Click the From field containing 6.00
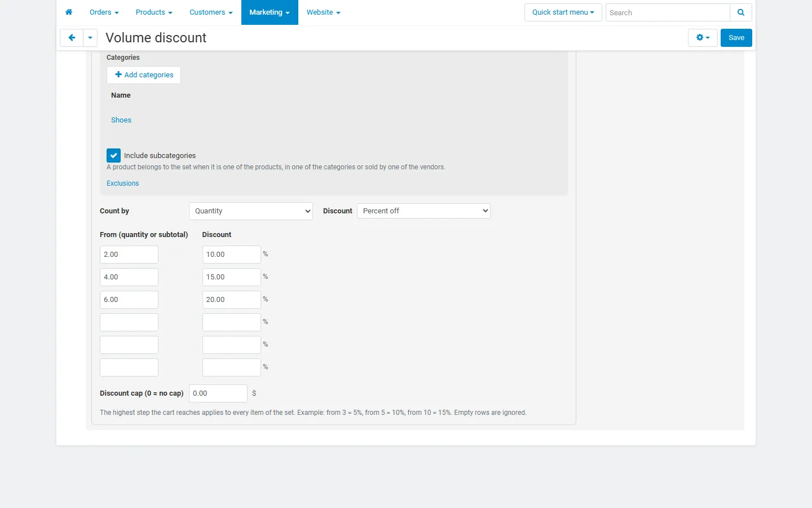812x508 pixels. coord(129,300)
